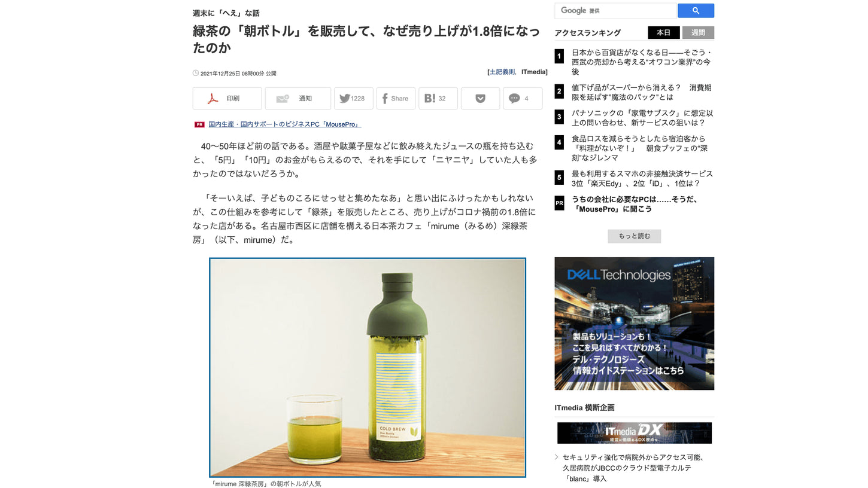Open ranking item five about 楽天Edy
Screen dimensions: 868x488
pos(642,179)
